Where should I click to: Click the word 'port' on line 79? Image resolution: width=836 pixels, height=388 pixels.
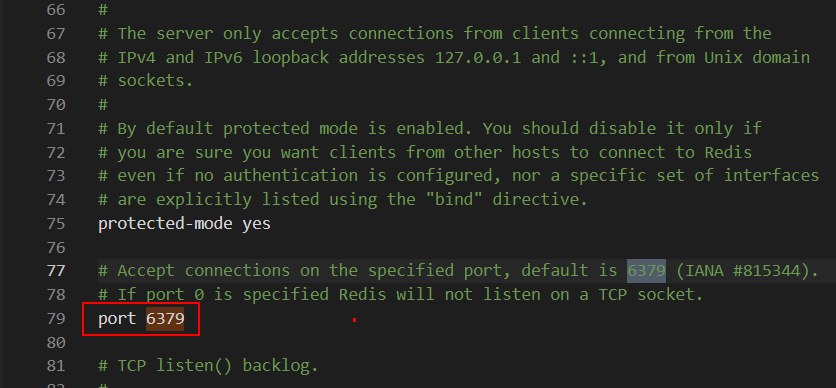tap(117, 320)
